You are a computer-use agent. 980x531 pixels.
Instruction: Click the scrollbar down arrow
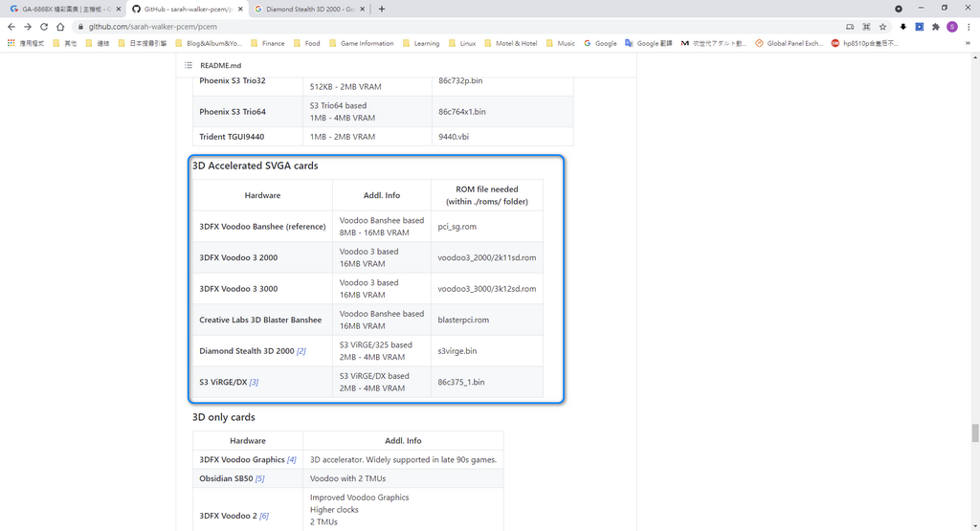tap(974, 526)
